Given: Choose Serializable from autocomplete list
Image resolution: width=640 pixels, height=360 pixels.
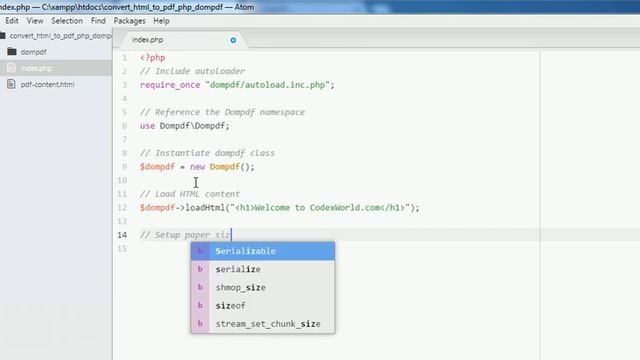Looking at the screenshot, I should pyautogui.click(x=263, y=251).
